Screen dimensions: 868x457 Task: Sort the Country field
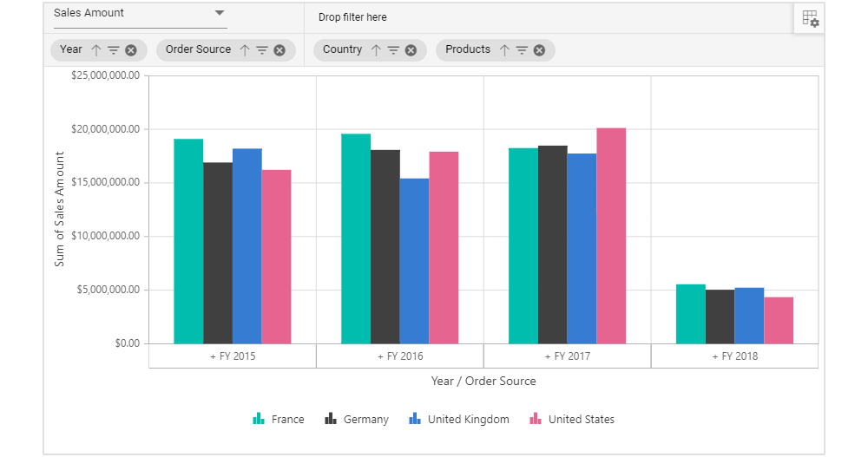click(x=376, y=50)
